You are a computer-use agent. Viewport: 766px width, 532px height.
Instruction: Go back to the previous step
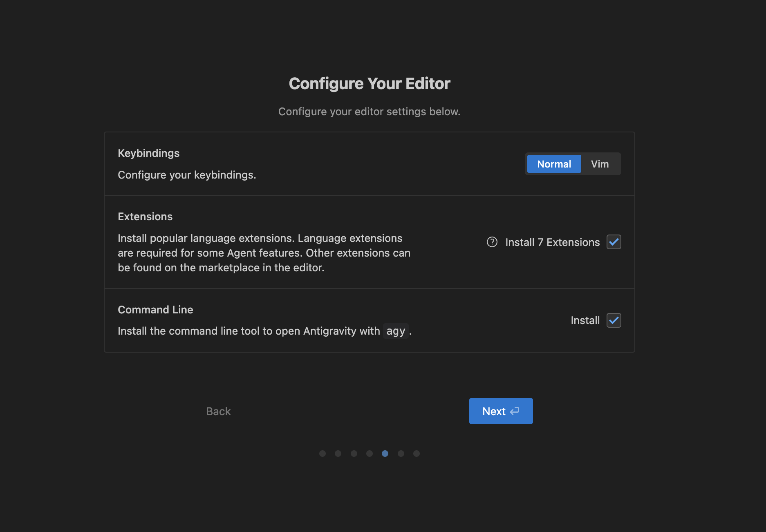218,411
